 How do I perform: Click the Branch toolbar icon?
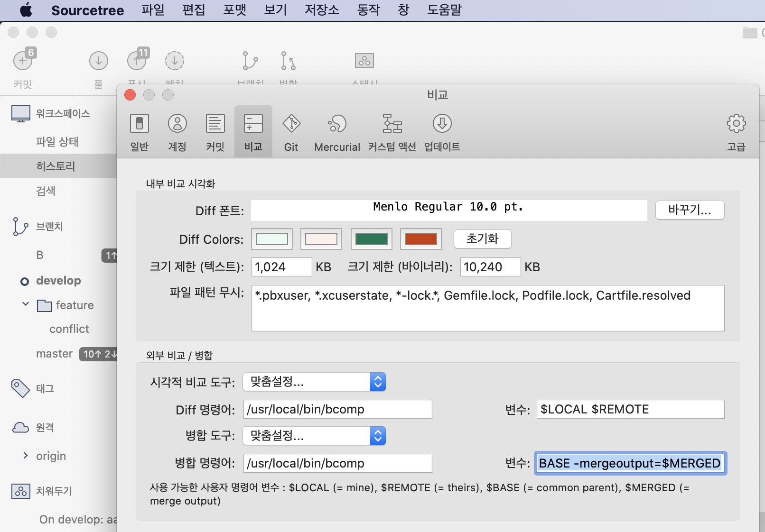(x=250, y=61)
